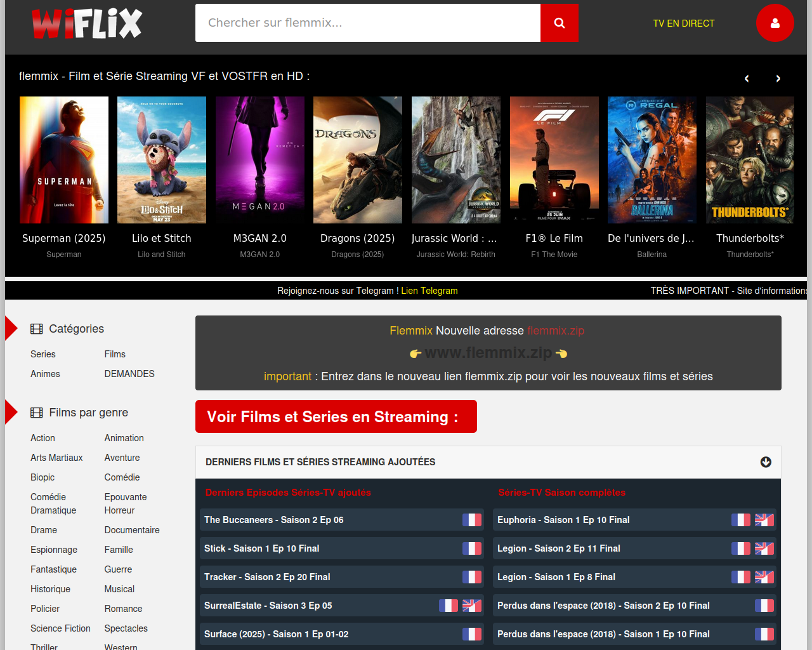Image resolution: width=812 pixels, height=650 pixels.
Task: Select the Spectacles genre
Action: coord(126,628)
